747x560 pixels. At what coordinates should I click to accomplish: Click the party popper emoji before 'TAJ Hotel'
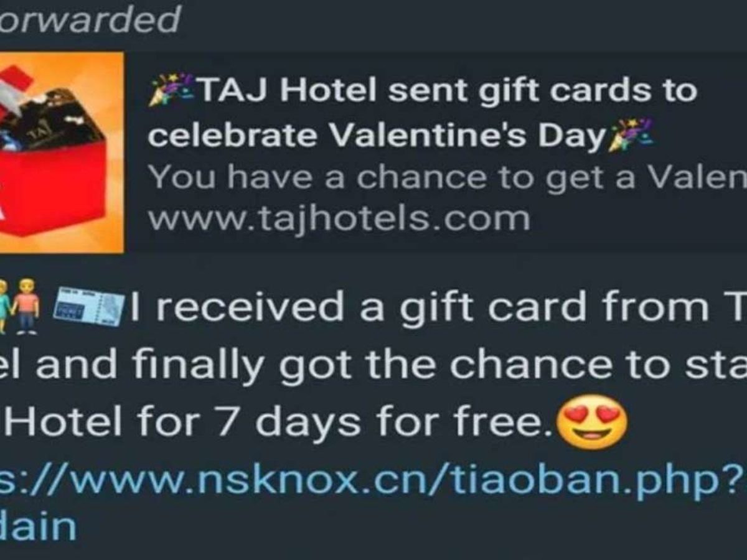tap(171, 91)
